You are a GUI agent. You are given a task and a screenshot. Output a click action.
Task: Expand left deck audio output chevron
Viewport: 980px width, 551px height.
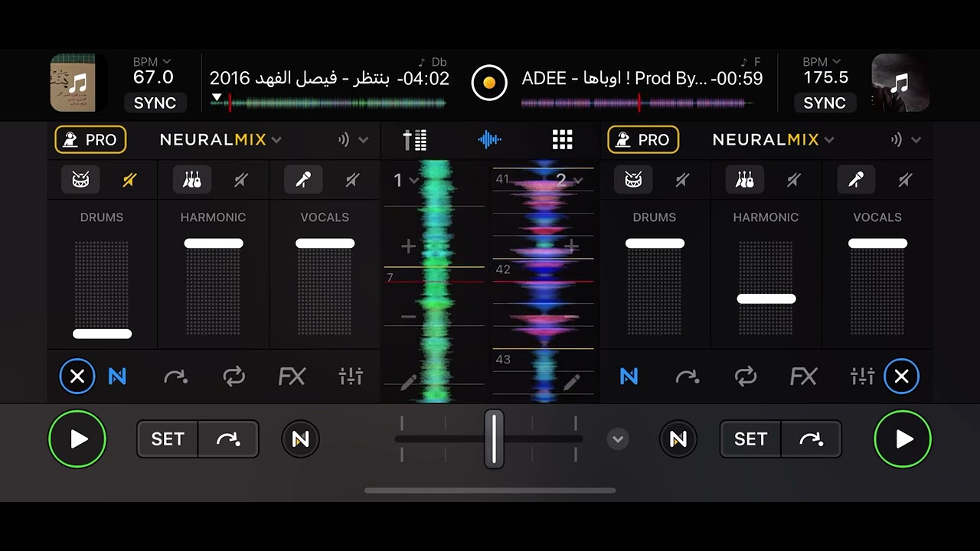(363, 140)
